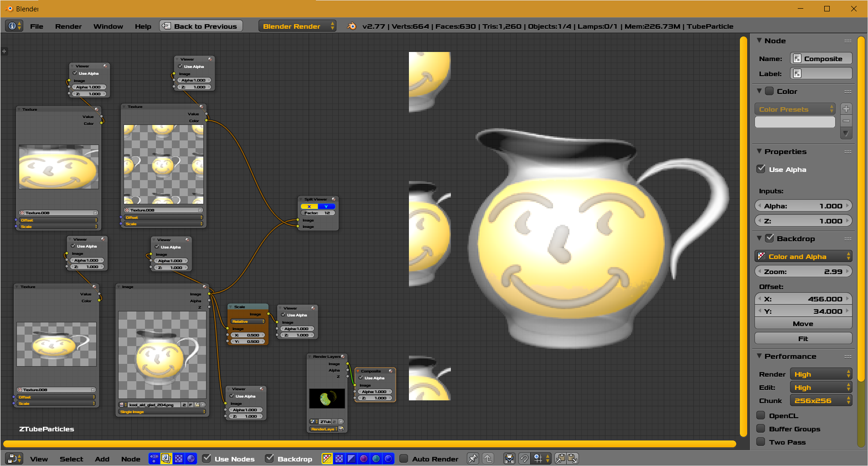Click the backdrop Fit button
This screenshot has width=868, height=466.
[x=803, y=338]
